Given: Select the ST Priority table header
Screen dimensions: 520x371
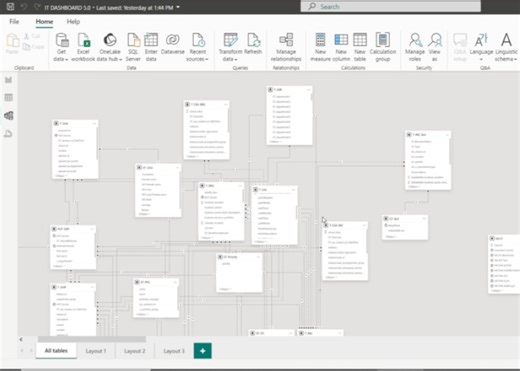Looking at the screenshot, I should (x=239, y=257).
